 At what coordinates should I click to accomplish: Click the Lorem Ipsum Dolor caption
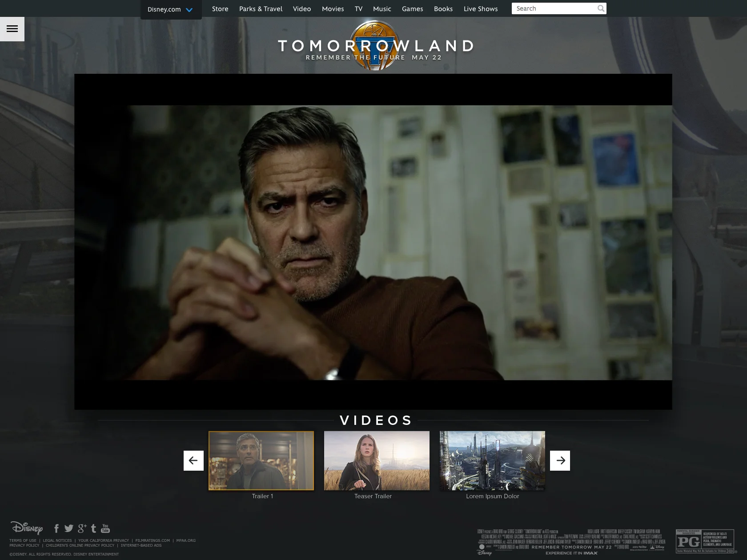pyautogui.click(x=493, y=496)
